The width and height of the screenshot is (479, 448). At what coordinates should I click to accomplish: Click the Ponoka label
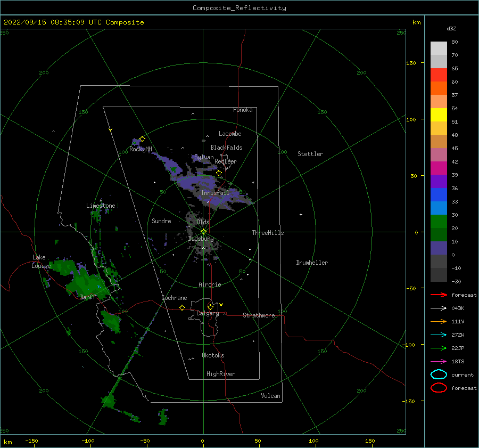pos(243,110)
